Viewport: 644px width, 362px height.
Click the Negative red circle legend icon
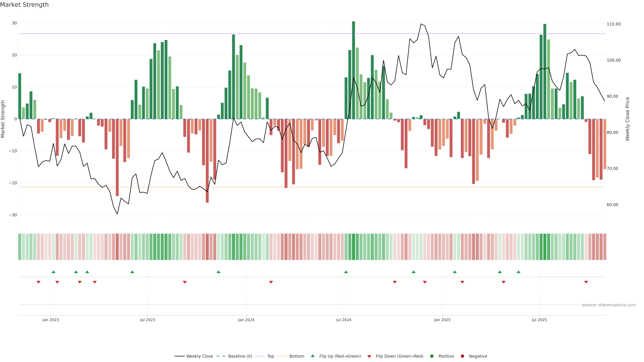(x=462, y=356)
